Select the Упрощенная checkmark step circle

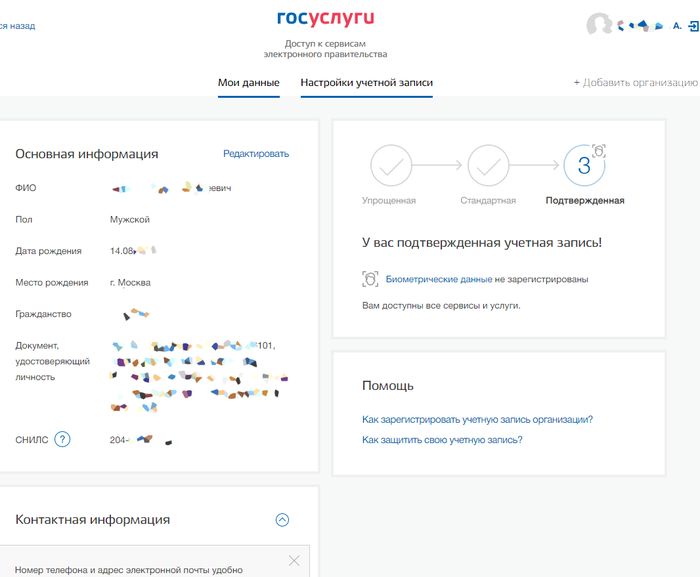pyautogui.click(x=389, y=166)
